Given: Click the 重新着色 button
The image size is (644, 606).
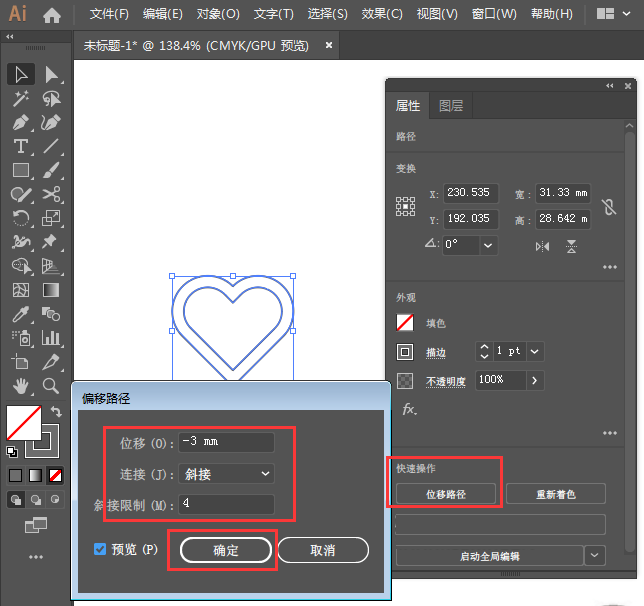Looking at the screenshot, I should click(556, 494).
